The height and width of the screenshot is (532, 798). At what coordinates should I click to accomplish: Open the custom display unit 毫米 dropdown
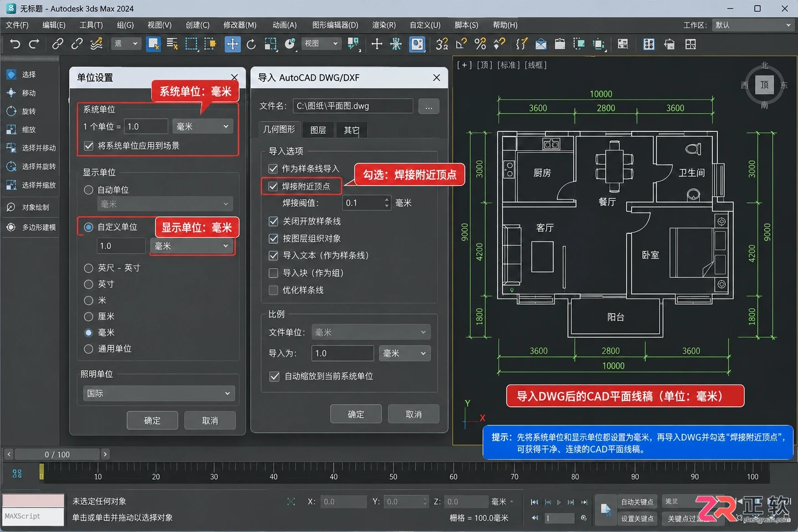(192, 246)
